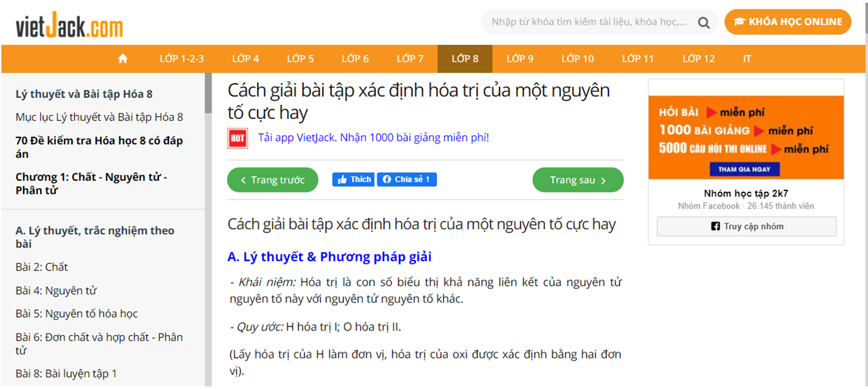Click the home icon in navigation bar
This screenshot has height=389, width=868.
[123, 59]
